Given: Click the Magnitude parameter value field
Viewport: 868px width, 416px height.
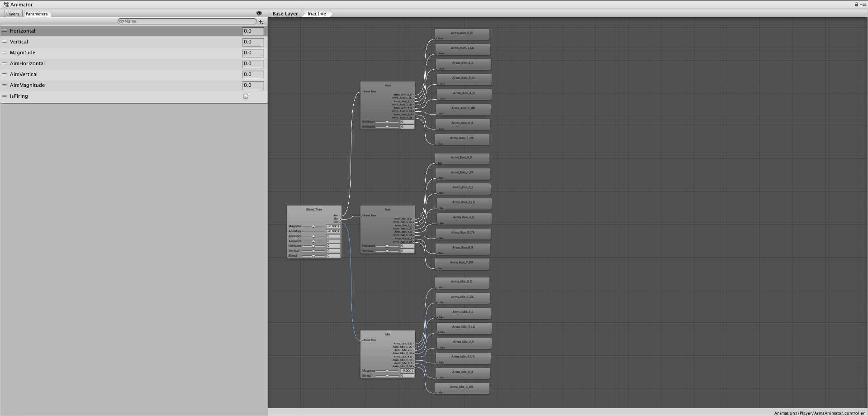Looking at the screenshot, I should (253, 53).
